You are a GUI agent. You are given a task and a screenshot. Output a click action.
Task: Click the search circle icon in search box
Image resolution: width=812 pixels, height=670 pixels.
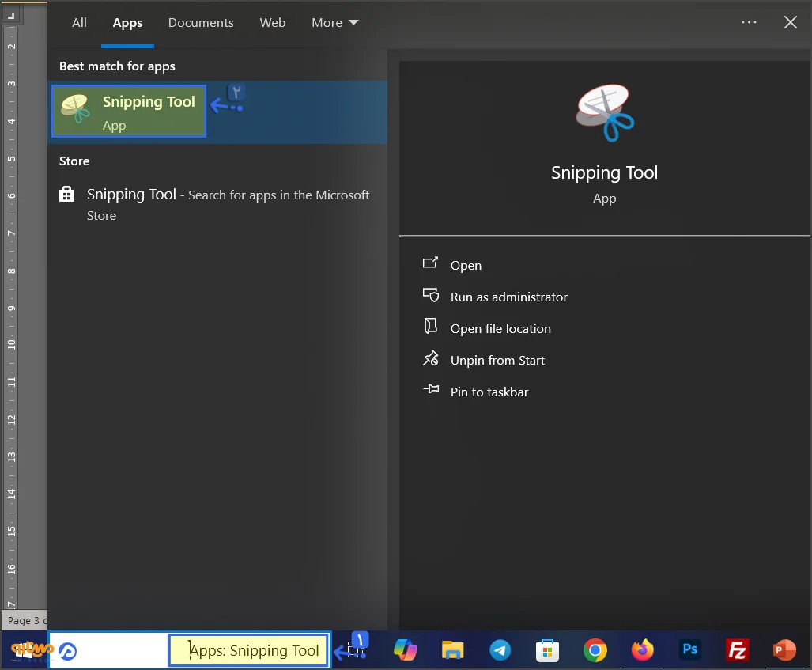(x=68, y=651)
